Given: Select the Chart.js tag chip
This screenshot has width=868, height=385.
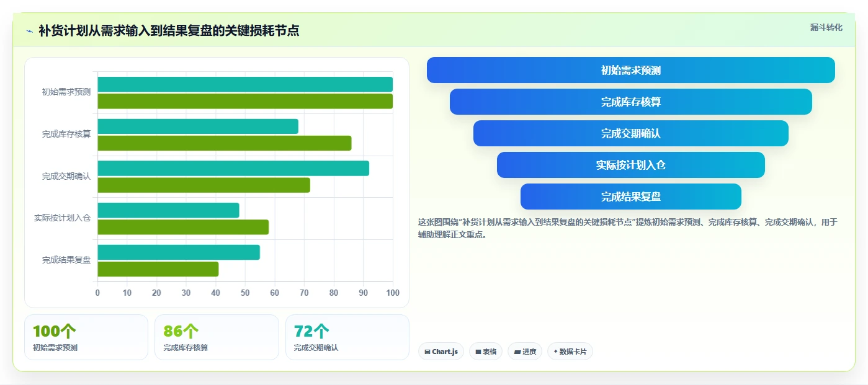Looking at the screenshot, I should click(441, 352).
